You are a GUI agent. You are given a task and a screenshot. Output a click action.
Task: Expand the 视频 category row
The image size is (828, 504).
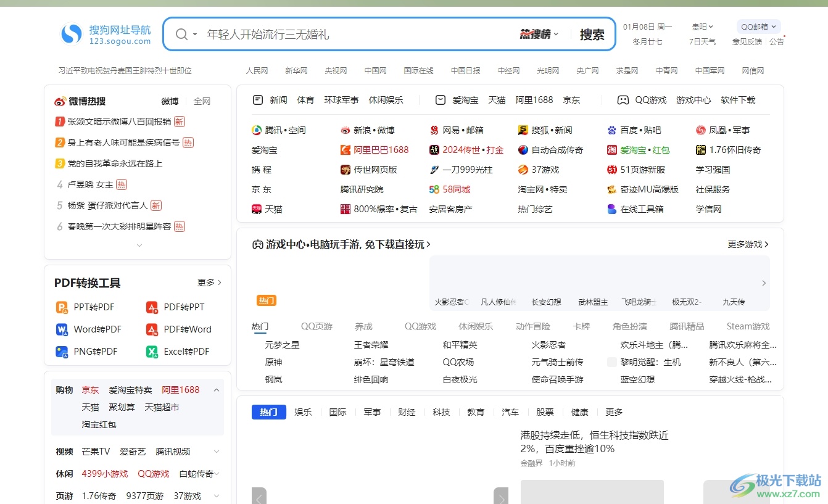tap(217, 452)
